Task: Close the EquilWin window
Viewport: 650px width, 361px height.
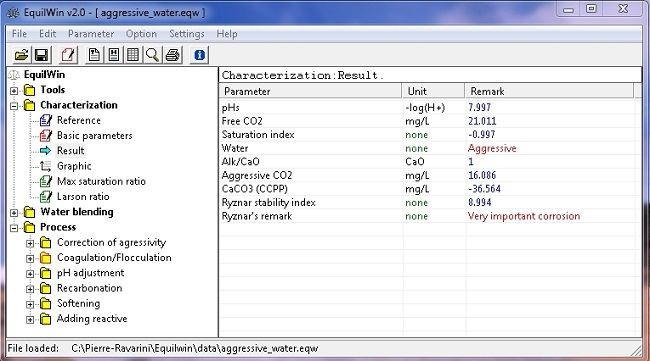Action: (x=623, y=9)
